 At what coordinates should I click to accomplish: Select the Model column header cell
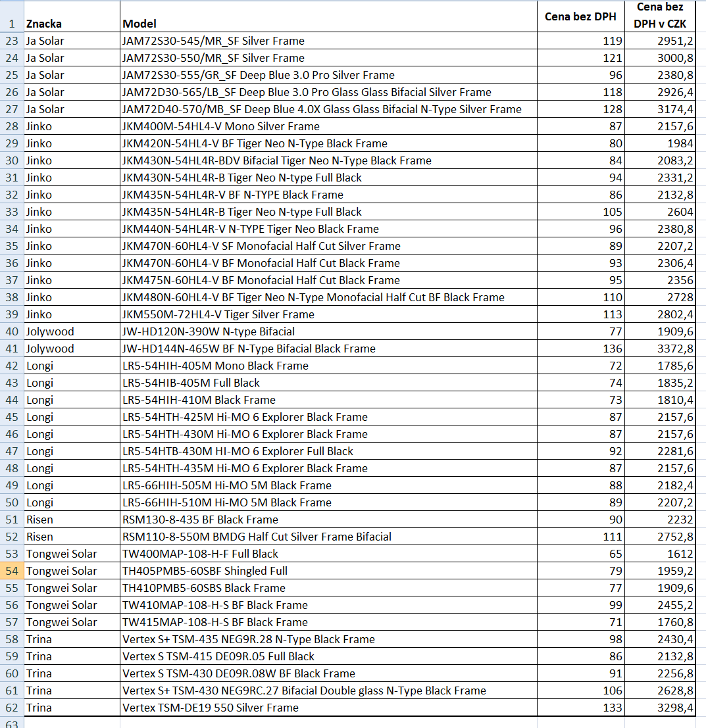(328, 16)
